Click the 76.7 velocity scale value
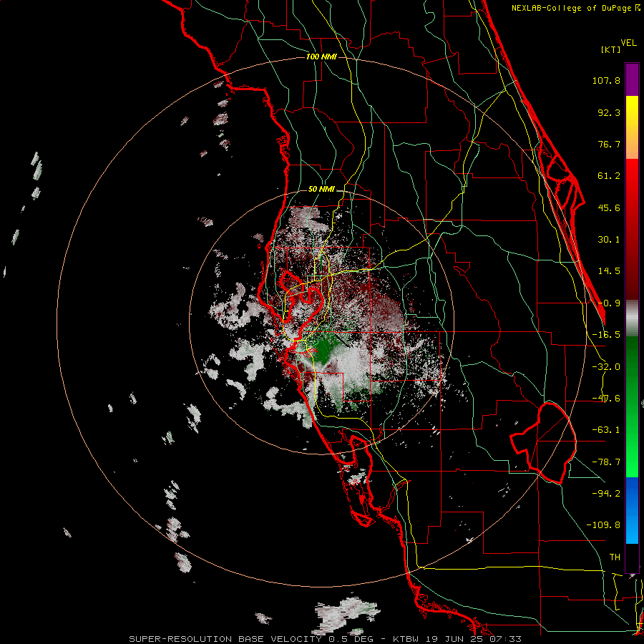 [x=609, y=144]
